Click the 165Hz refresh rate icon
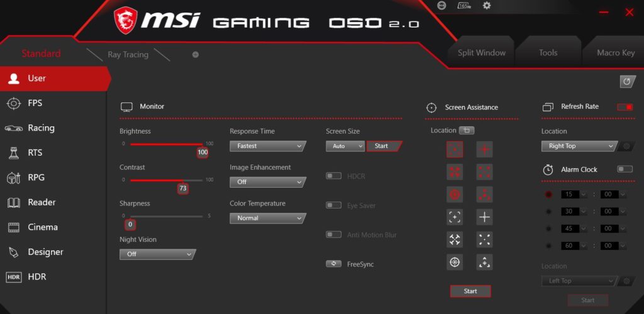The image size is (644, 314). 464,6
